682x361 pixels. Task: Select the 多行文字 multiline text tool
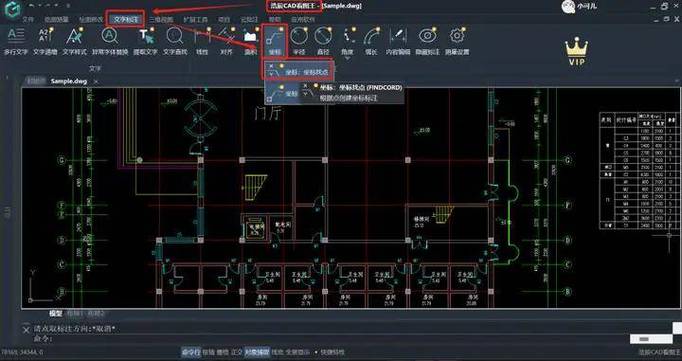[x=16, y=41]
